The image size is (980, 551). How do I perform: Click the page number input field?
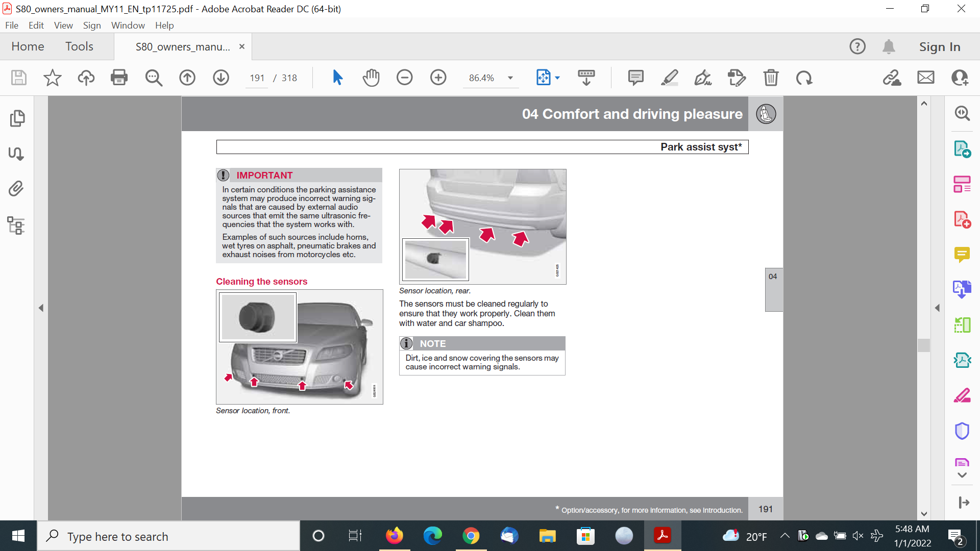click(x=257, y=78)
